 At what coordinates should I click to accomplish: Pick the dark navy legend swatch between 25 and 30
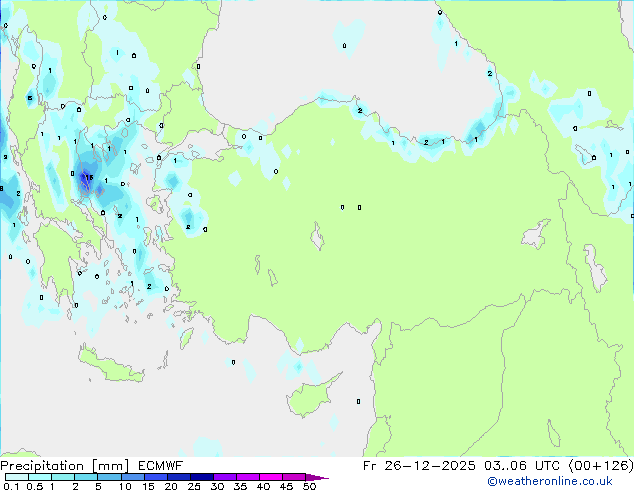tap(203, 478)
